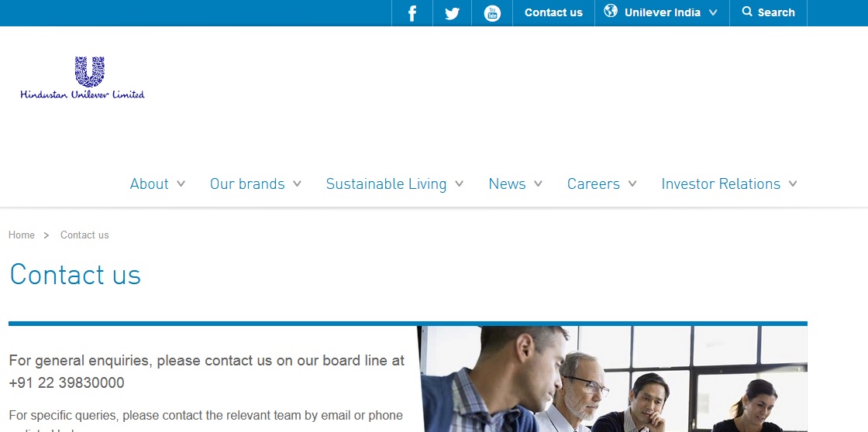Go to Home via breadcrumb
The image size is (868, 432).
tap(22, 235)
